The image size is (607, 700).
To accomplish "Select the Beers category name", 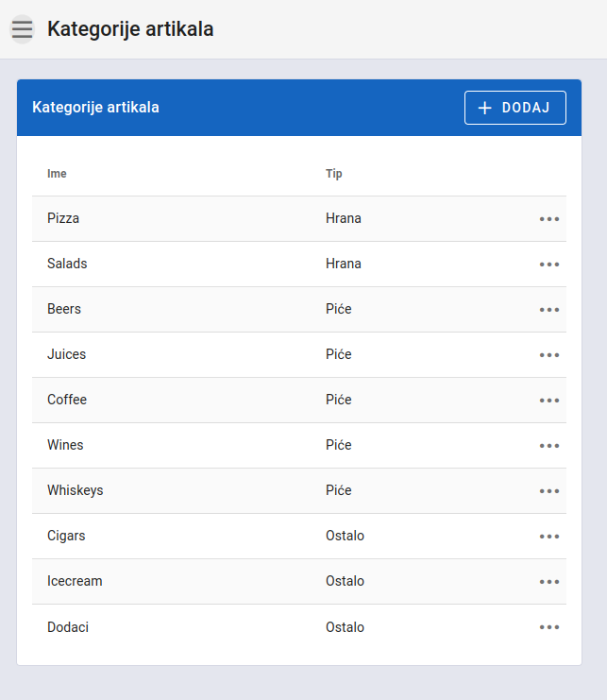I will coord(64,309).
